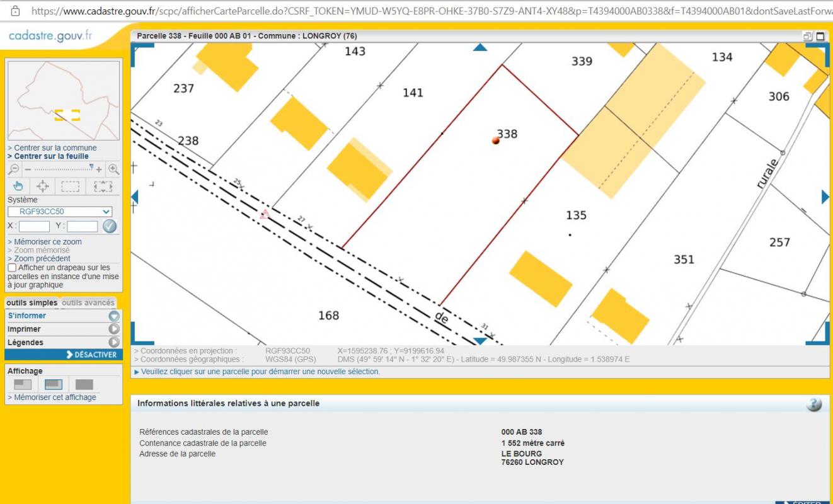
Task: Open the Système RGF93CC50 dropdown
Action: 60,212
